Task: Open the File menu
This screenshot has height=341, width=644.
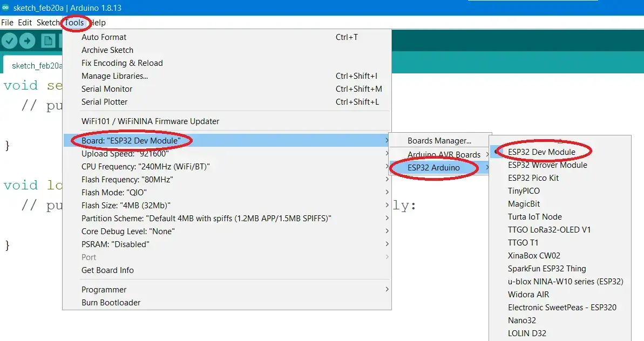Action: 7,23
